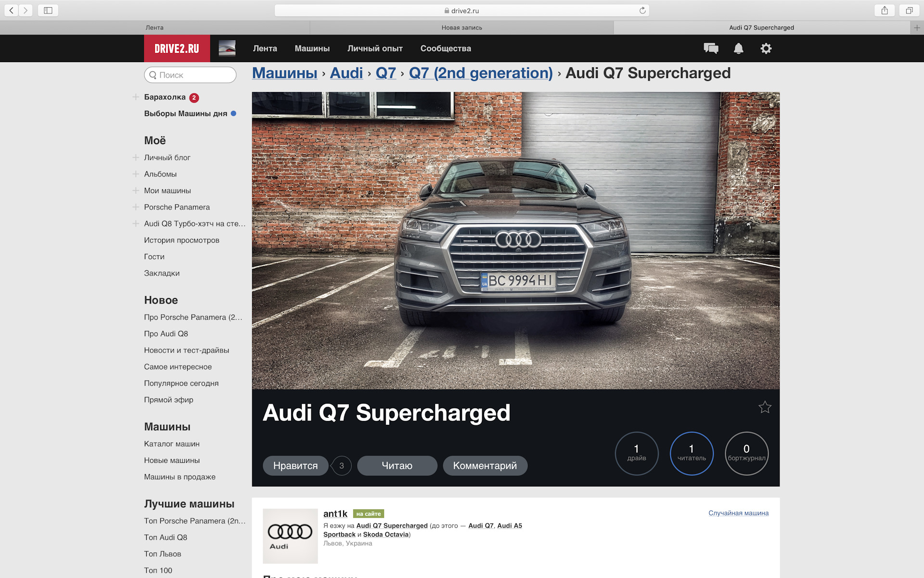Image resolution: width=924 pixels, height=578 pixels.
Task: Open the Safari share icon
Action: point(884,10)
